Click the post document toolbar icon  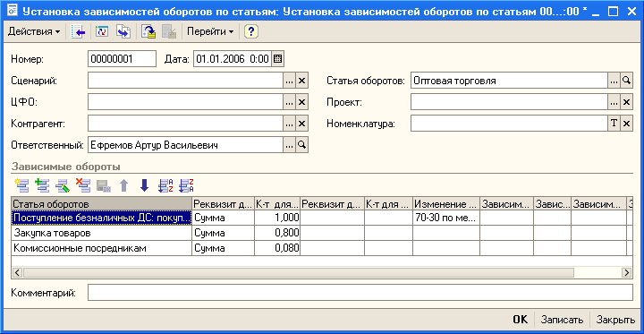click(x=148, y=31)
